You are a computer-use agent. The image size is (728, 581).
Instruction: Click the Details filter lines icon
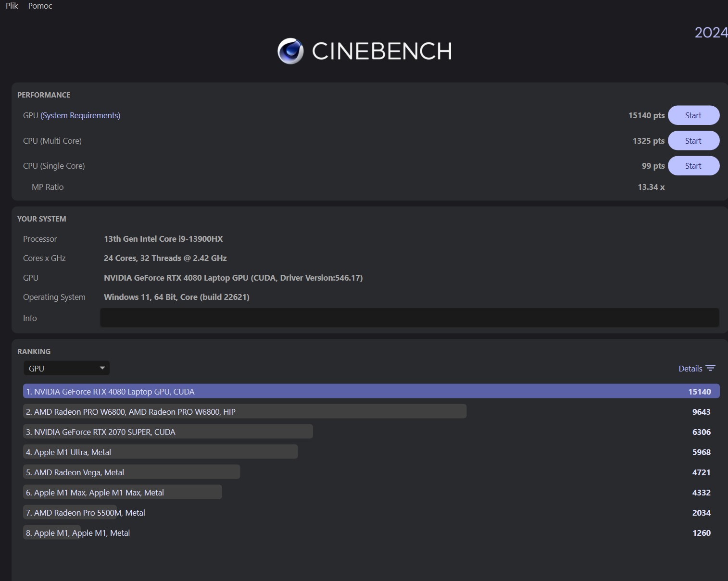[711, 368]
